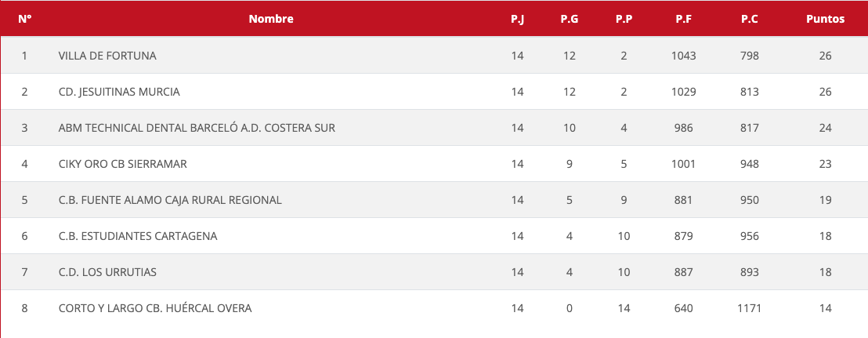Click the 19 points cell for Fuente Alamo
This screenshot has width=868, height=338.
[x=825, y=200]
